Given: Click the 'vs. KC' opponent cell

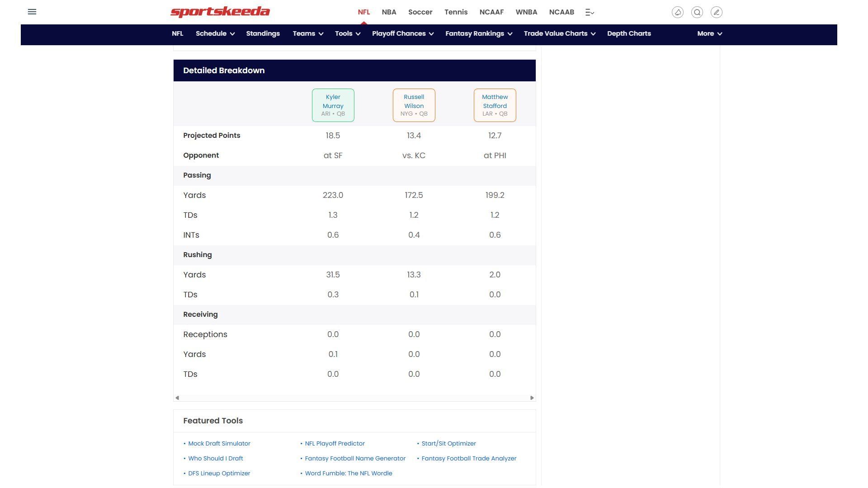Looking at the screenshot, I should coord(414,155).
